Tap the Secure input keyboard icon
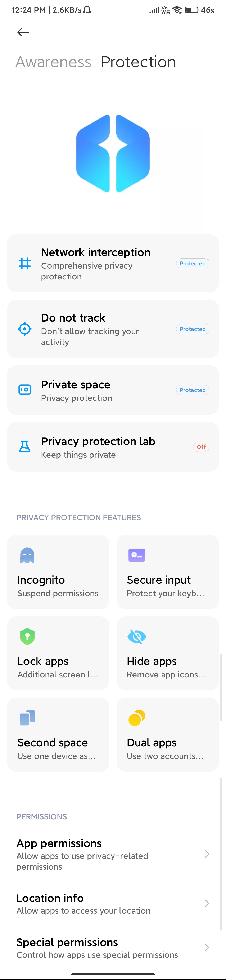This screenshot has height=980, width=226. pos(137,555)
